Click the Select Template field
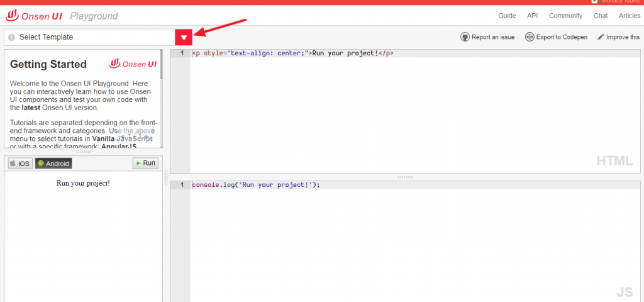The width and height of the screenshot is (644, 302). tap(89, 37)
